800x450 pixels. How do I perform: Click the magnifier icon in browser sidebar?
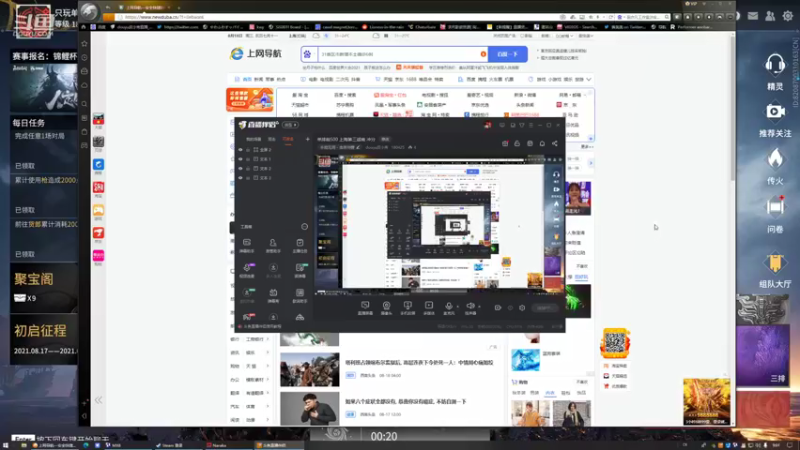coord(85,104)
